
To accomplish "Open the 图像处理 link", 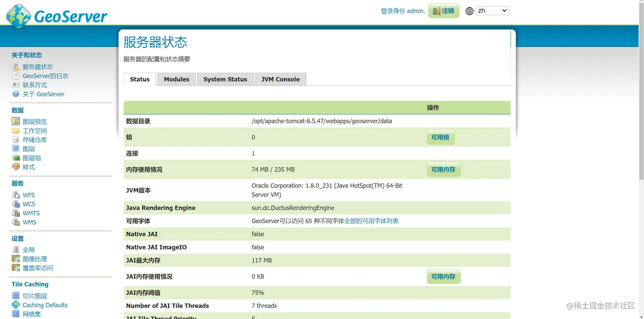I will click(35, 259).
